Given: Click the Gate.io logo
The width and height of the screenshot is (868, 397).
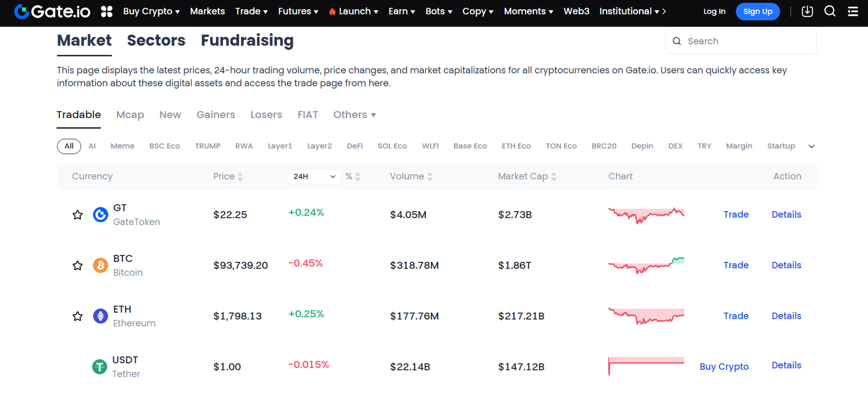Looking at the screenshot, I should (x=52, y=11).
